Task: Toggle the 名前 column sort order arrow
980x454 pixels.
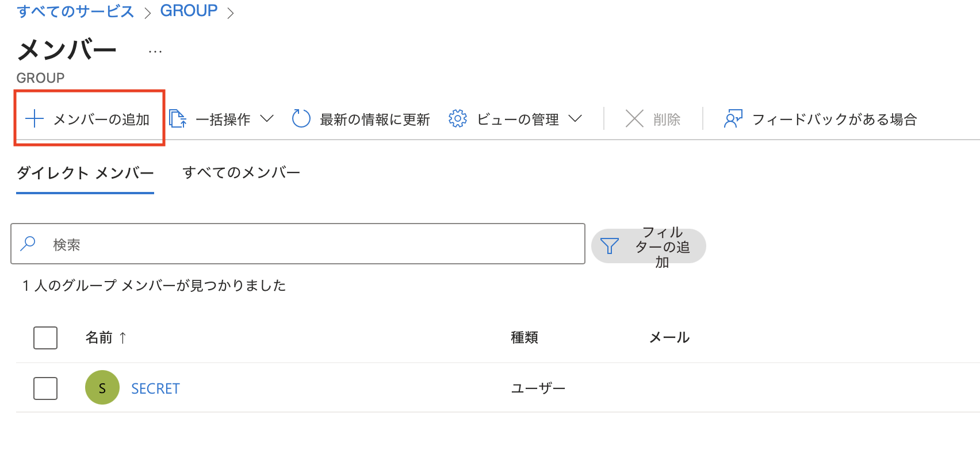Action: (x=122, y=338)
